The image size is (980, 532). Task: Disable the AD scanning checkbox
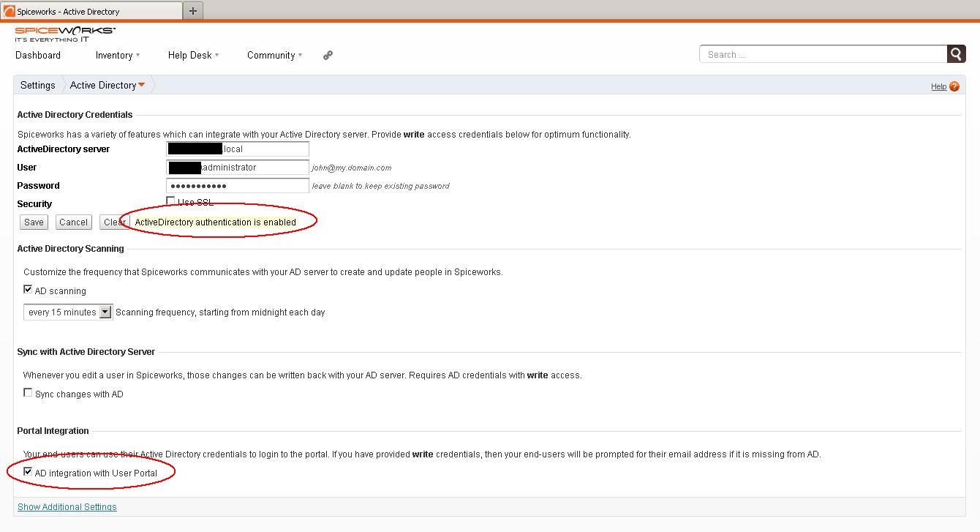pos(28,288)
